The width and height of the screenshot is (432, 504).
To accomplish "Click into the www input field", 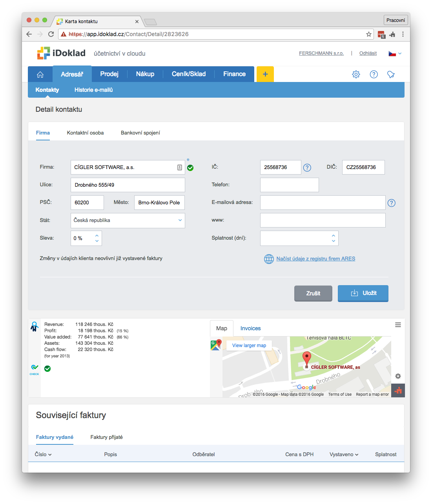I will coord(323,220).
